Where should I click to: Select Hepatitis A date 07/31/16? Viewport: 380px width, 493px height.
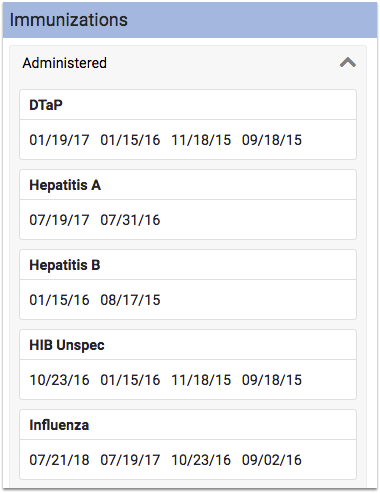tap(130, 220)
